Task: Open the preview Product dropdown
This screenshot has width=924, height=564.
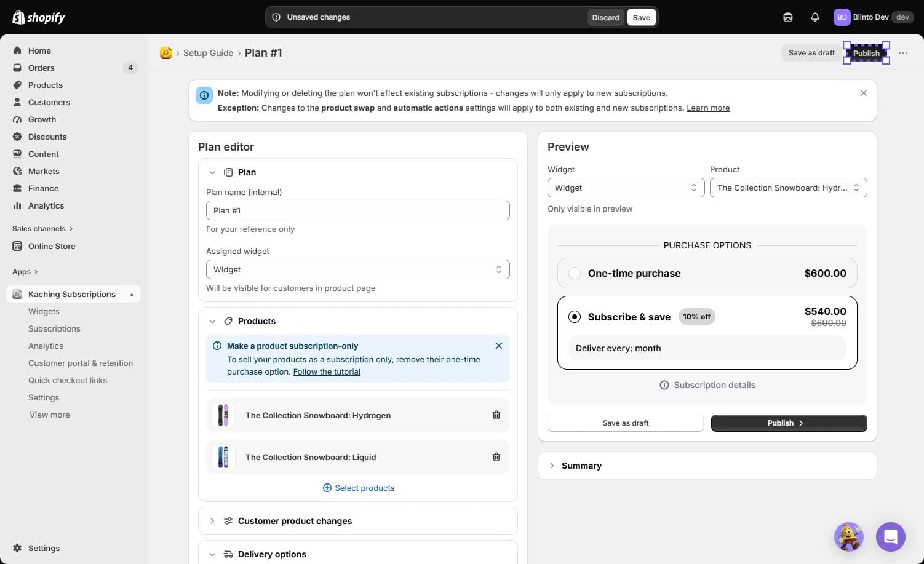Action: click(789, 188)
